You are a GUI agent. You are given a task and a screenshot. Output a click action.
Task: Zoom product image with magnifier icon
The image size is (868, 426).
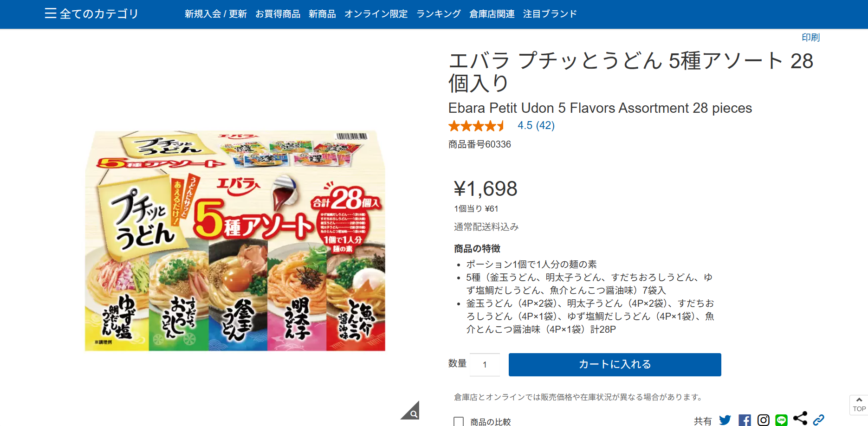(x=412, y=412)
